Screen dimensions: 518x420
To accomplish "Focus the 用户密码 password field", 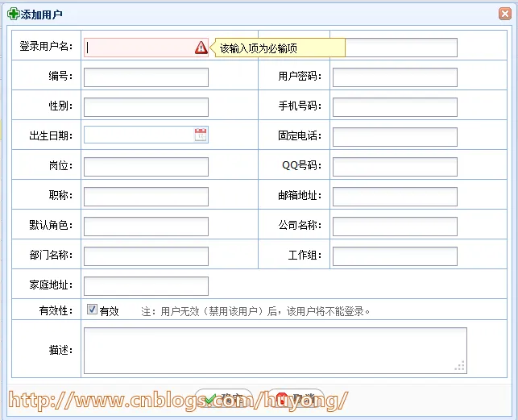I will (x=395, y=77).
